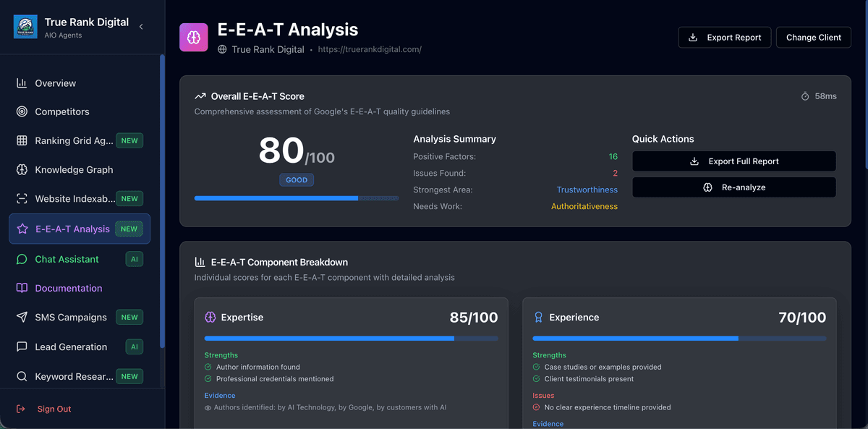
Task: Click the Documentation book icon
Action: 22,288
